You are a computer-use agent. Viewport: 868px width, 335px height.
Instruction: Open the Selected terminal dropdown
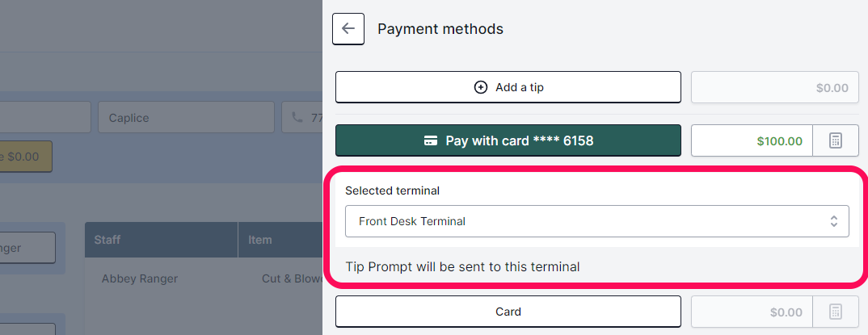pyautogui.click(x=596, y=221)
